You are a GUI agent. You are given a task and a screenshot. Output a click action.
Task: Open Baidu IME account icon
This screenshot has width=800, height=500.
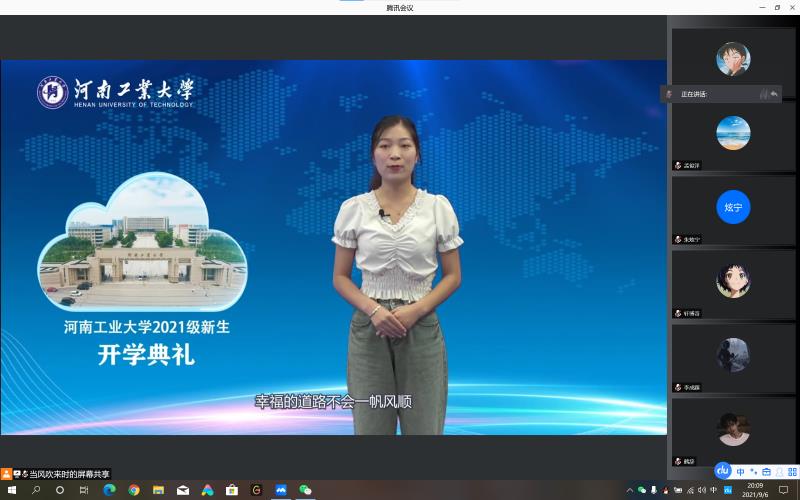780,472
